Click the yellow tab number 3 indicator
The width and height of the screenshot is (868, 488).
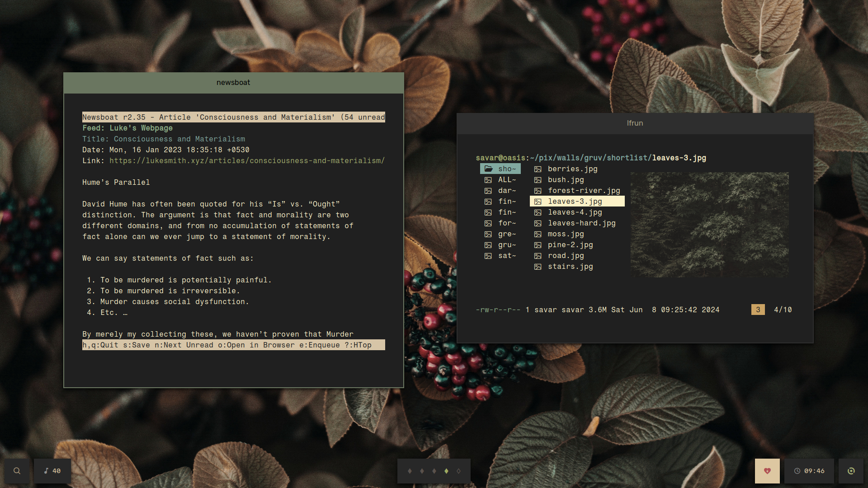pos(758,310)
